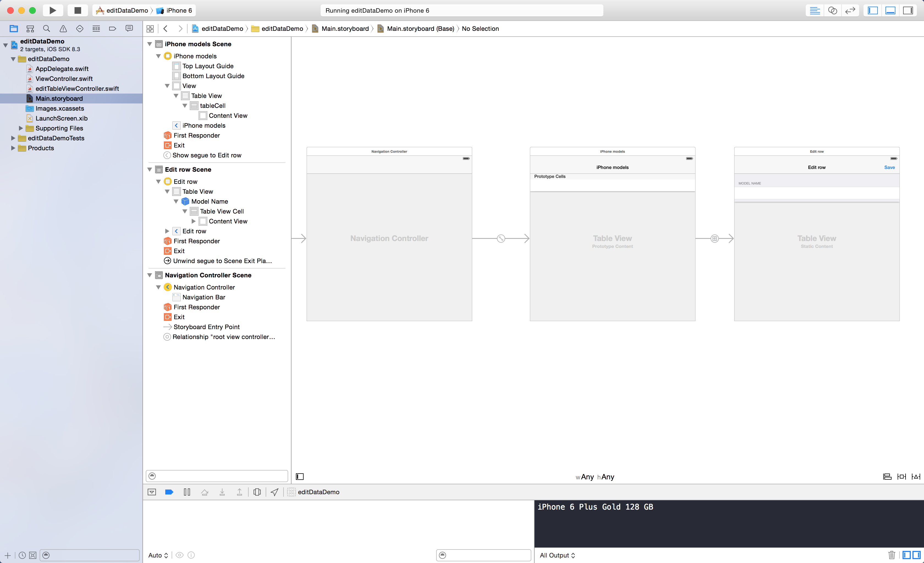This screenshot has height=563, width=924.
Task: Collapse the Edit row Scene
Action: pyautogui.click(x=150, y=169)
